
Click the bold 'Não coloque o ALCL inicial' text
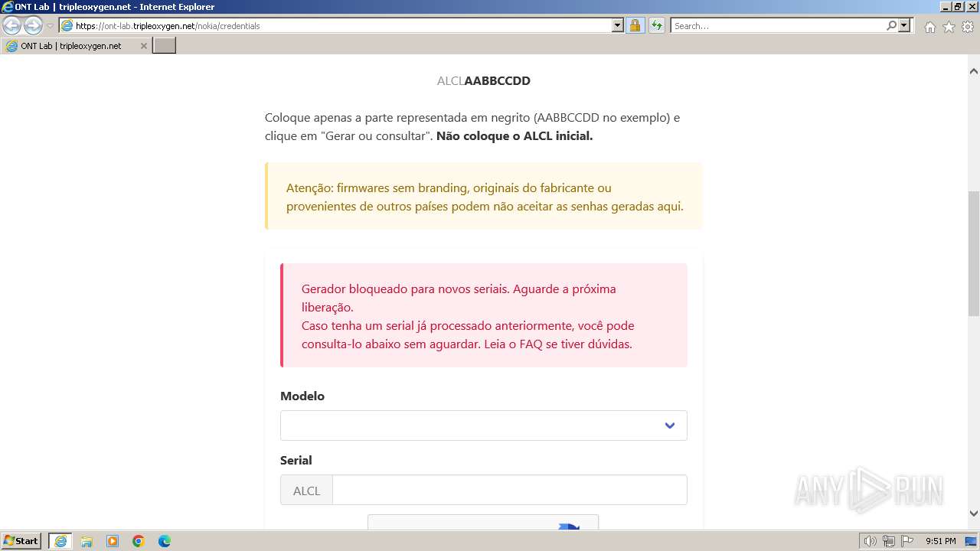pos(514,136)
